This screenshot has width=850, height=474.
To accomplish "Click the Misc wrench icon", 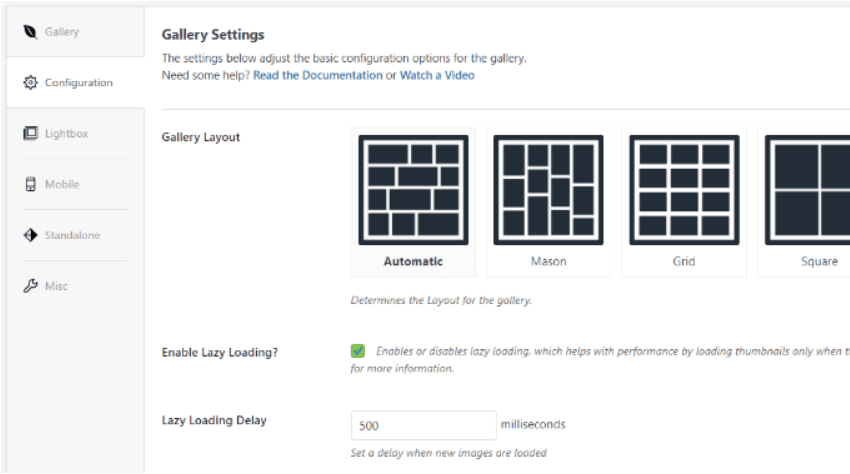I will pos(30,287).
